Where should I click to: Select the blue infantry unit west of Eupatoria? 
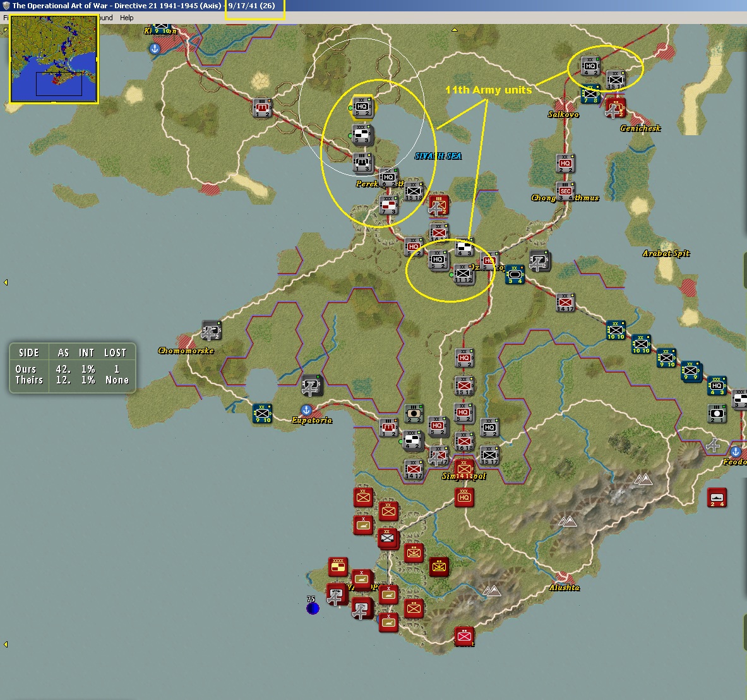click(262, 414)
